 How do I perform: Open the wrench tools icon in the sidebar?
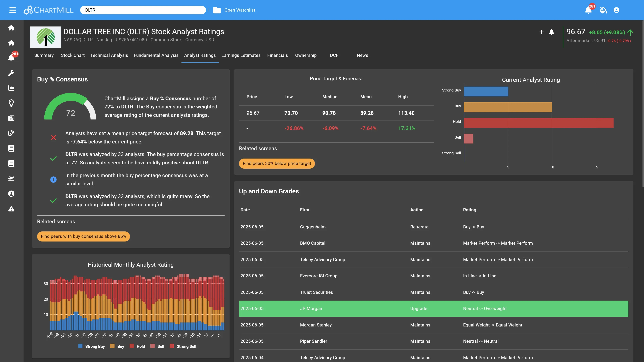click(x=11, y=73)
